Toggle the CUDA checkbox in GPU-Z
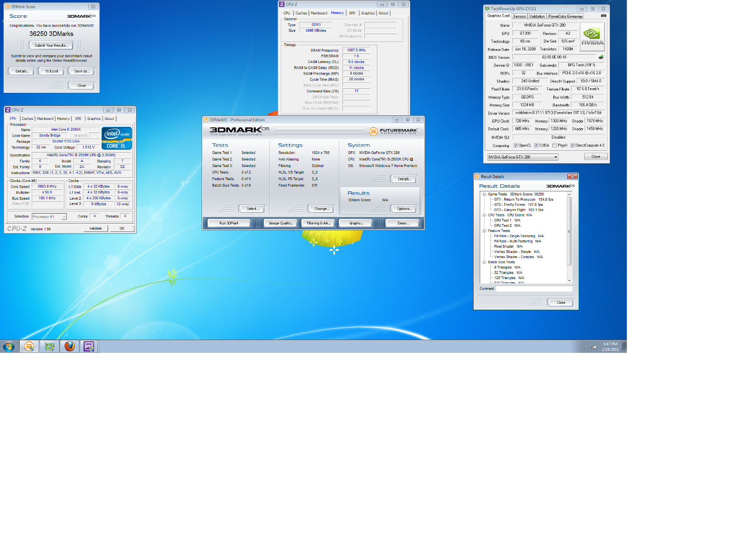 [536, 145]
